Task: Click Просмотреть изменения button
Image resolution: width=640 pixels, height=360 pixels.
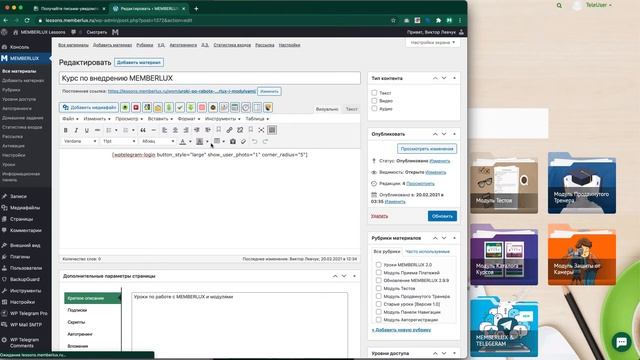Action: pos(427,149)
